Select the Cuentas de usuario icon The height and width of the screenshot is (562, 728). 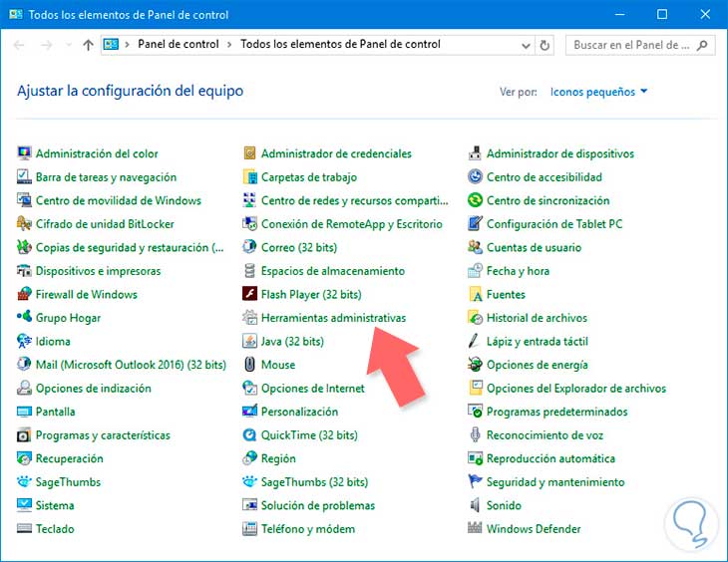(x=475, y=247)
